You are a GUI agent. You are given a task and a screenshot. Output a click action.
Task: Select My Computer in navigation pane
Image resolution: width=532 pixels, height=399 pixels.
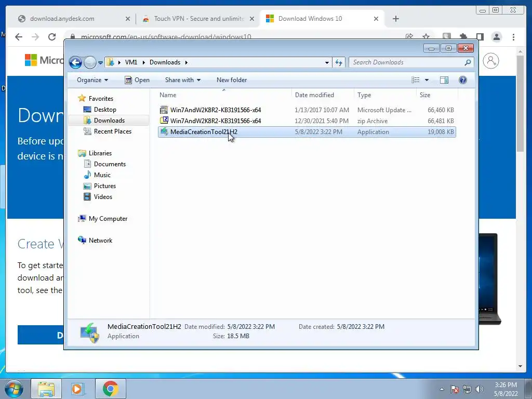108,219
